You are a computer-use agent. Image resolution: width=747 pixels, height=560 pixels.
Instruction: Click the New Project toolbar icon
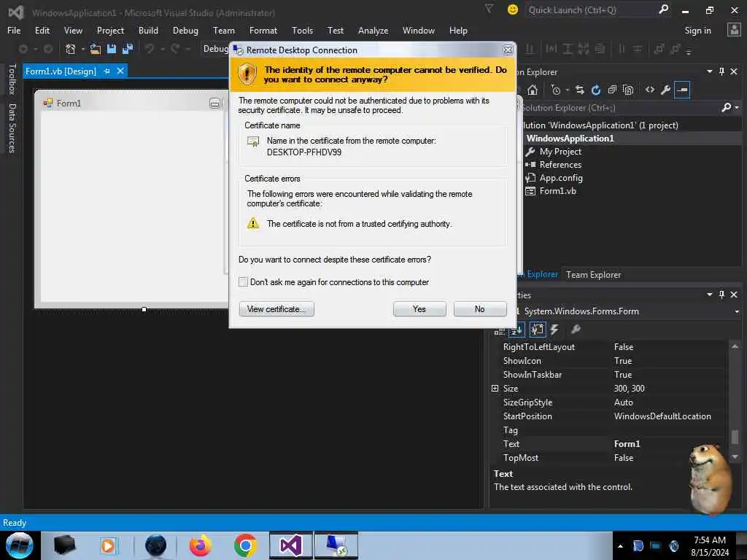coord(71,49)
